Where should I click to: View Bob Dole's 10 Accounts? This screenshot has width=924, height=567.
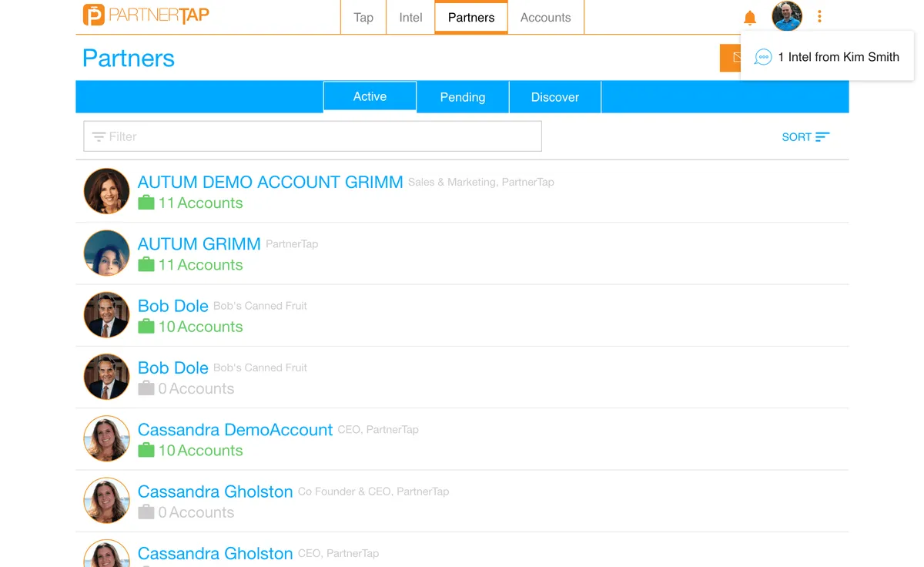pos(200,327)
